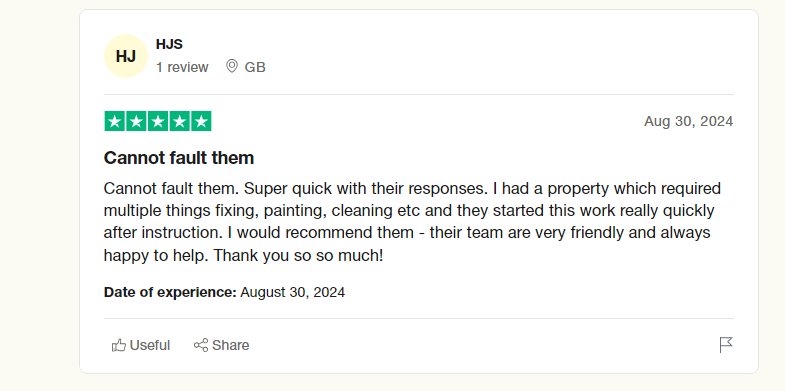Click the fifth green rating star

point(201,121)
